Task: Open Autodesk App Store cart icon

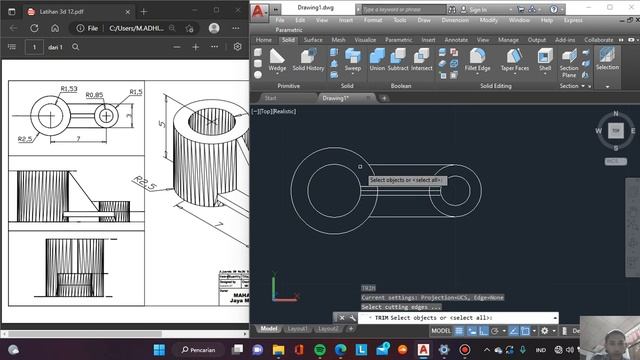Action: 521,9
